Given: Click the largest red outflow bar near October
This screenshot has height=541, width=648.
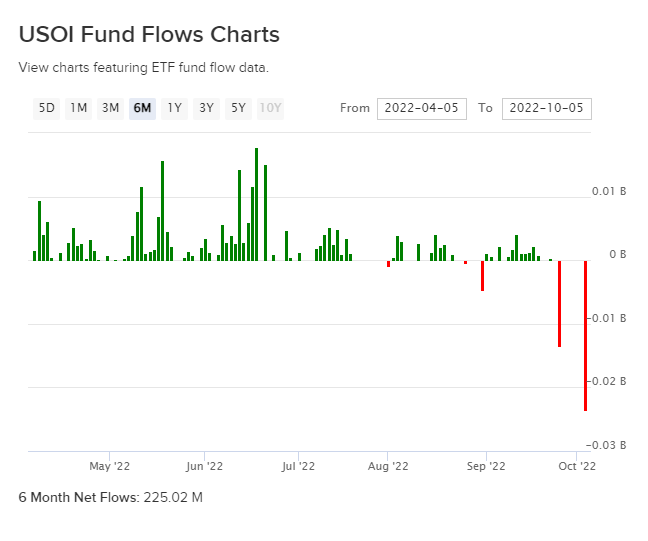Looking at the screenshot, I should [x=585, y=335].
